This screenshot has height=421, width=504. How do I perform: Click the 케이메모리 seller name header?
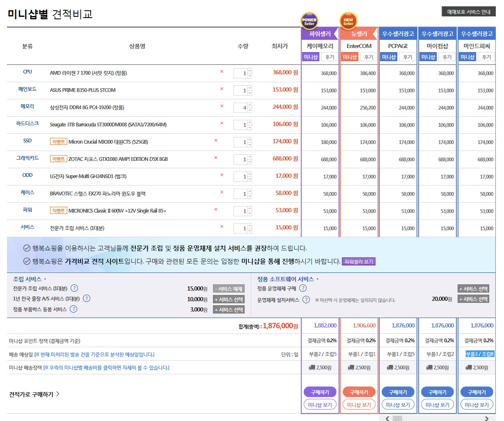click(x=320, y=46)
